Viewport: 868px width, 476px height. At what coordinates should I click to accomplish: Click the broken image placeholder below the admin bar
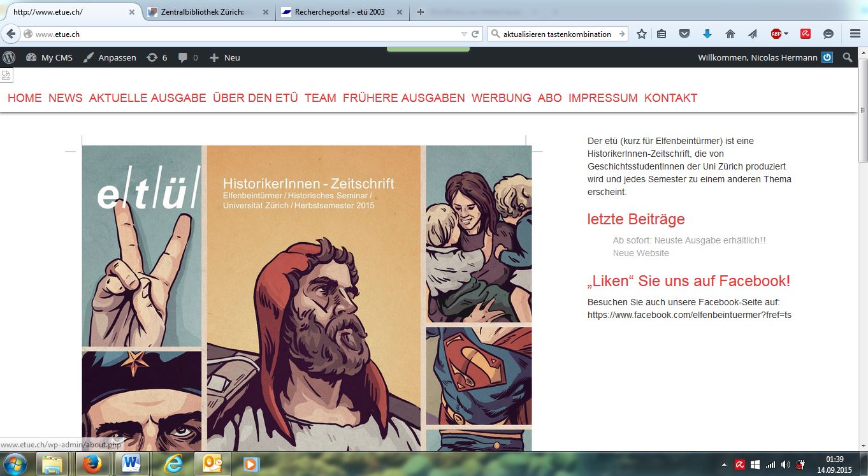click(x=6, y=76)
